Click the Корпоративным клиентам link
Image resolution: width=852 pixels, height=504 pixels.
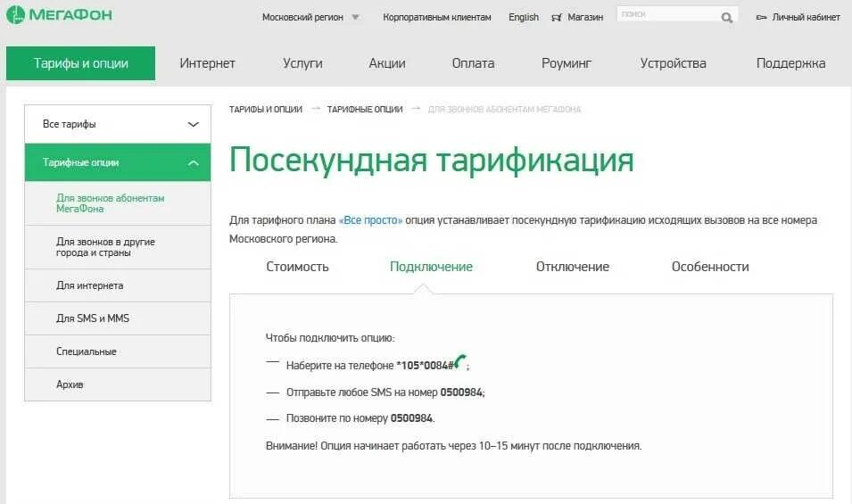(x=437, y=17)
